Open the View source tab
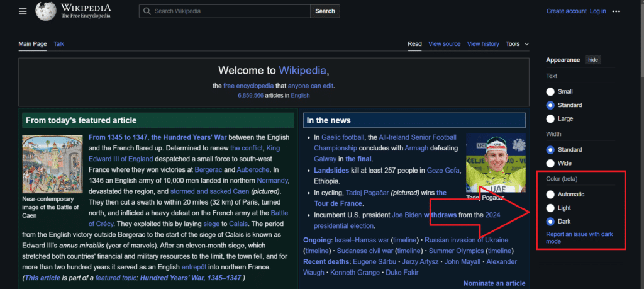The width and height of the screenshot is (644, 289). pos(445,44)
